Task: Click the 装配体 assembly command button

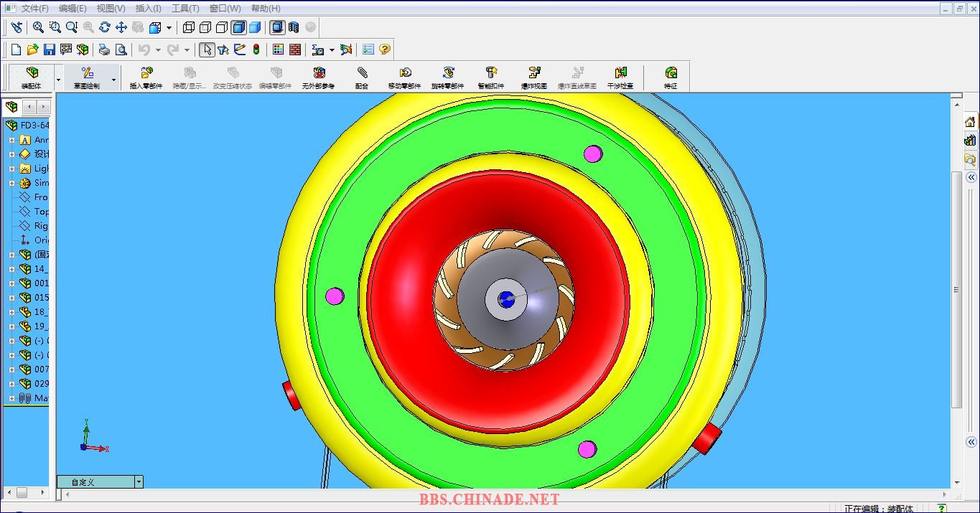Action: pos(32,77)
